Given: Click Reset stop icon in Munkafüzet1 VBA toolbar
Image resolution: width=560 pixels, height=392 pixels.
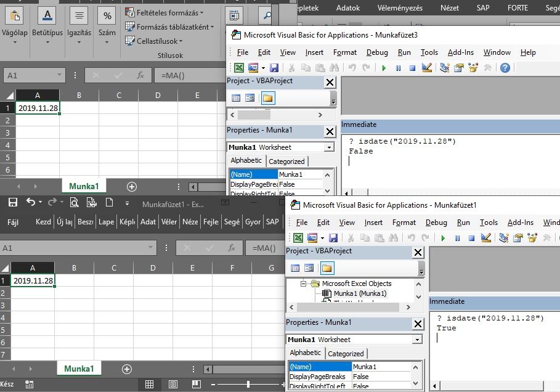Looking at the screenshot, I should point(471,238).
